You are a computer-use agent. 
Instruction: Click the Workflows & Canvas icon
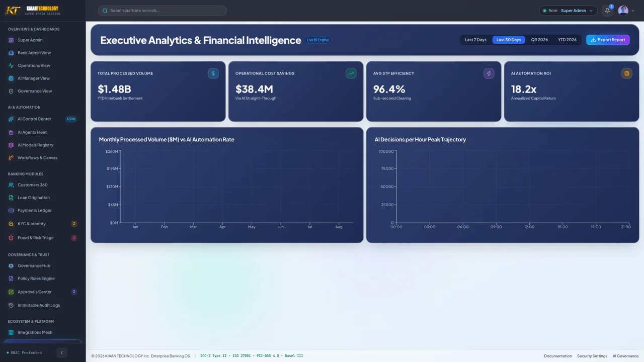(x=11, y=158)
